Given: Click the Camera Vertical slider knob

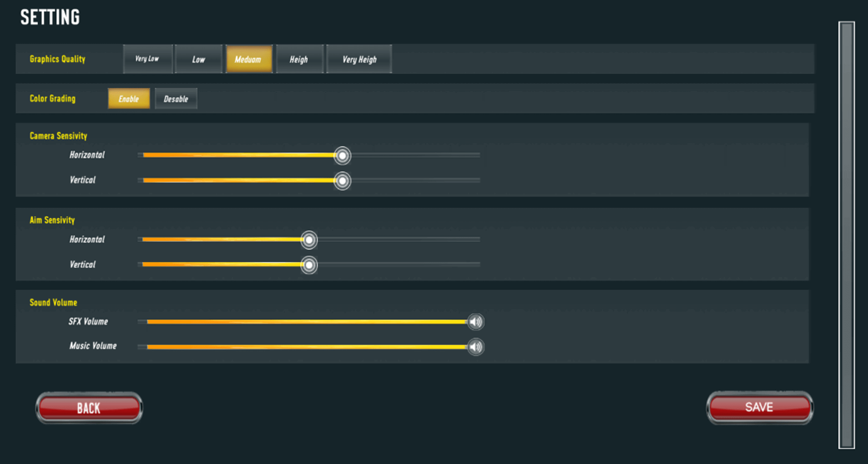Looking at the screenshot, I should point(342,181).
